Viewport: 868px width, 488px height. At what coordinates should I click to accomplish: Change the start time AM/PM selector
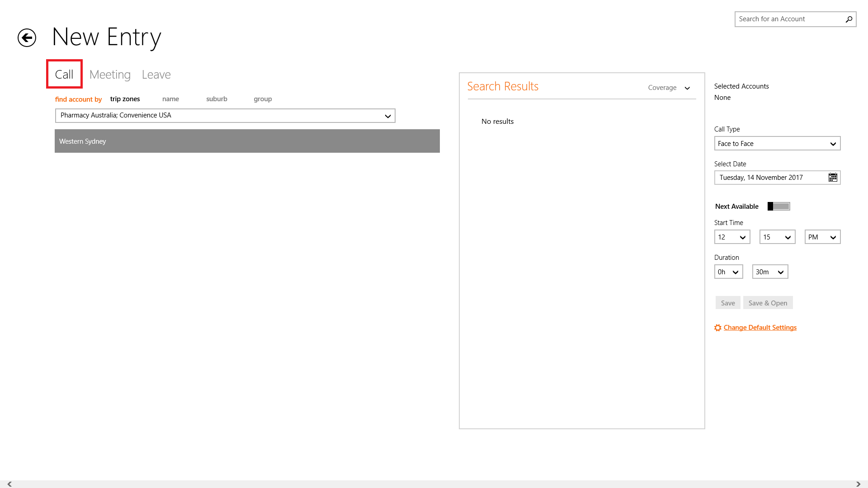pos(822,237)
